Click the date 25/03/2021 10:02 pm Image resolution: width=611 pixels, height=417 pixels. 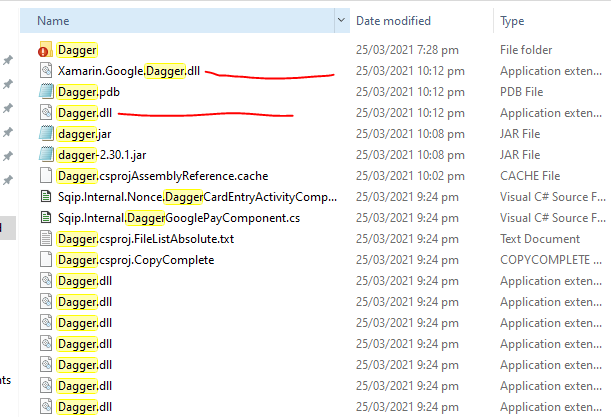point(410,176)
